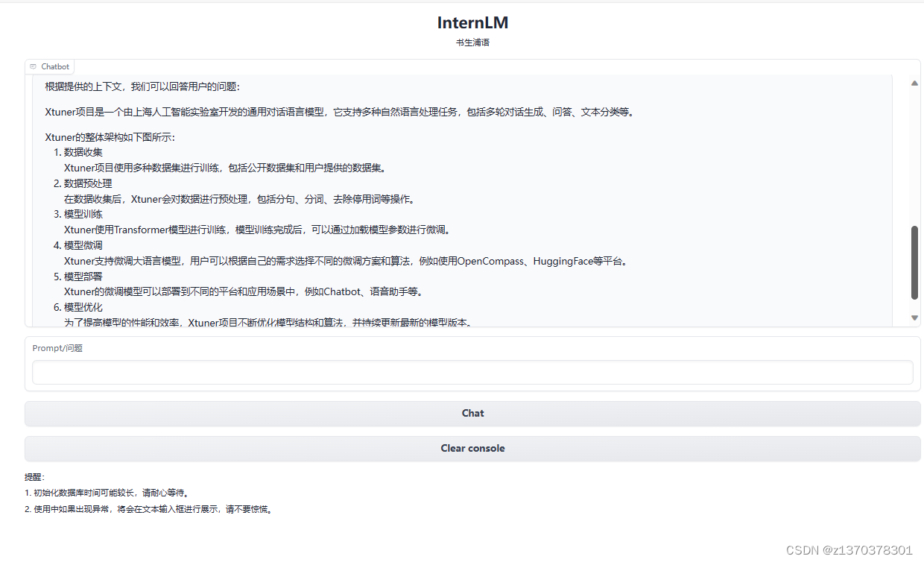Click the paragraph beginning Xtuner项目是一个由上海人工智能实验室

pos(339,112)
